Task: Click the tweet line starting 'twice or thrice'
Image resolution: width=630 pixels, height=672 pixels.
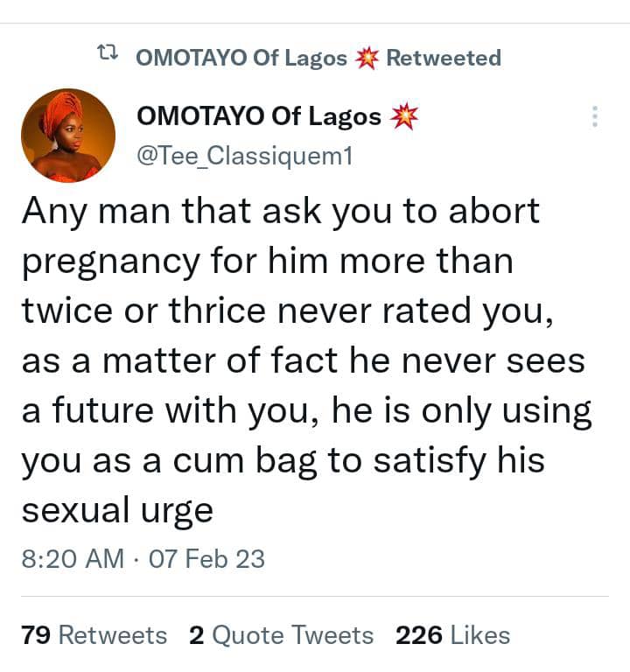Action: [287, 311]
